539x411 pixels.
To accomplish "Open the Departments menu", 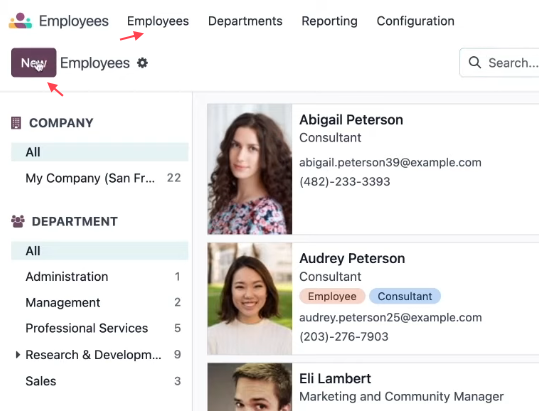I will tap(245, 21).
